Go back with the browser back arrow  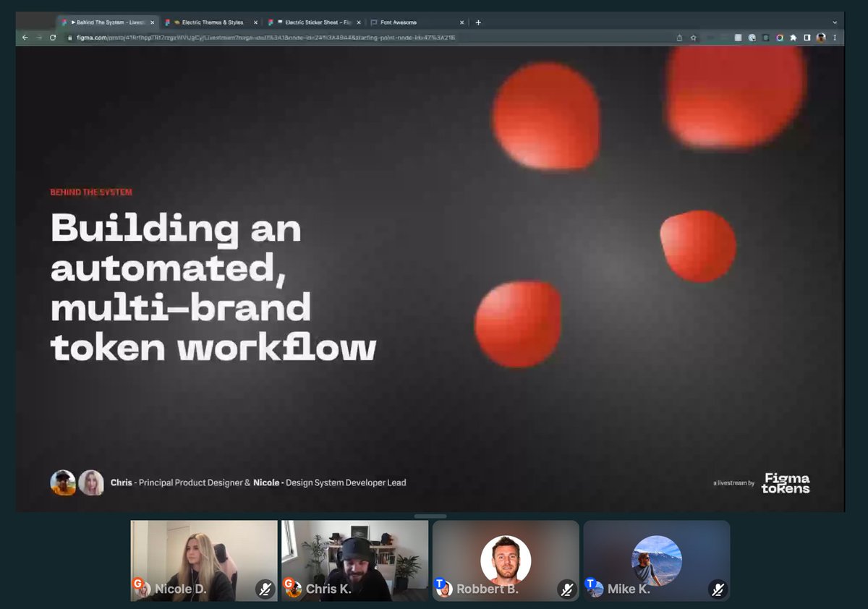point(25,38)
